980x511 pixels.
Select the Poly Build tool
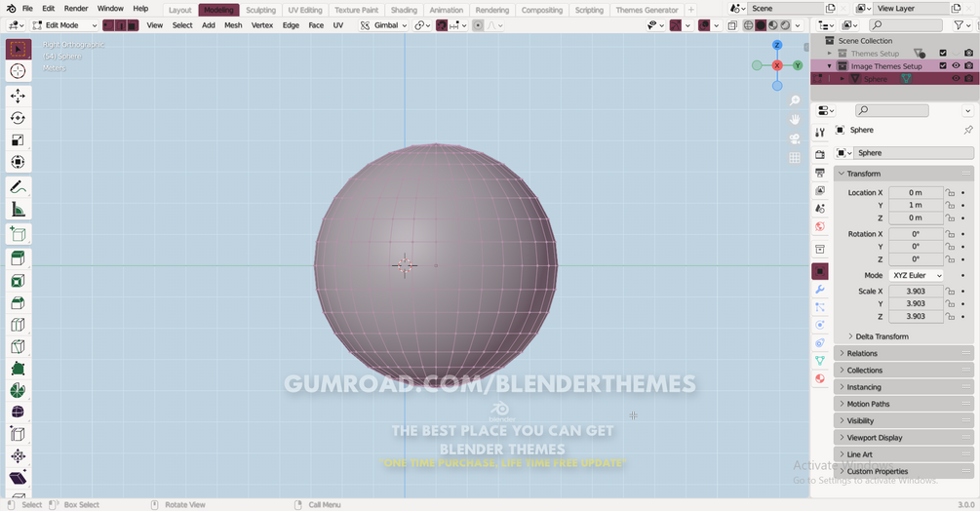click(x=19, y=369)
